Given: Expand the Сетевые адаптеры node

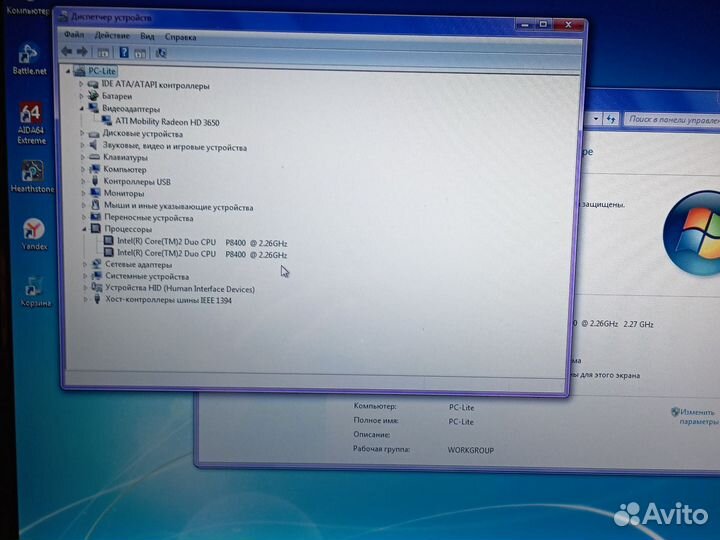Looking at the screenshot, I should click(x=84, y=264).
